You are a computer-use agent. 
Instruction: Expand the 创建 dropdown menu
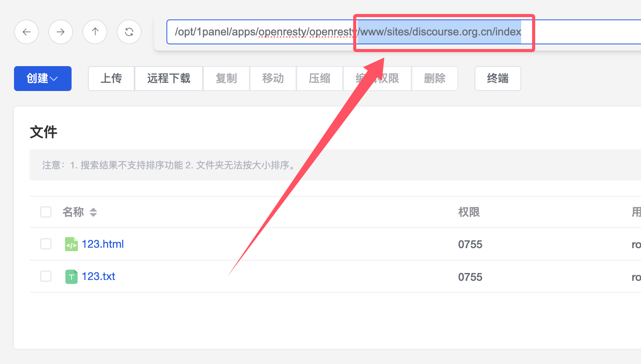[43, 79]
